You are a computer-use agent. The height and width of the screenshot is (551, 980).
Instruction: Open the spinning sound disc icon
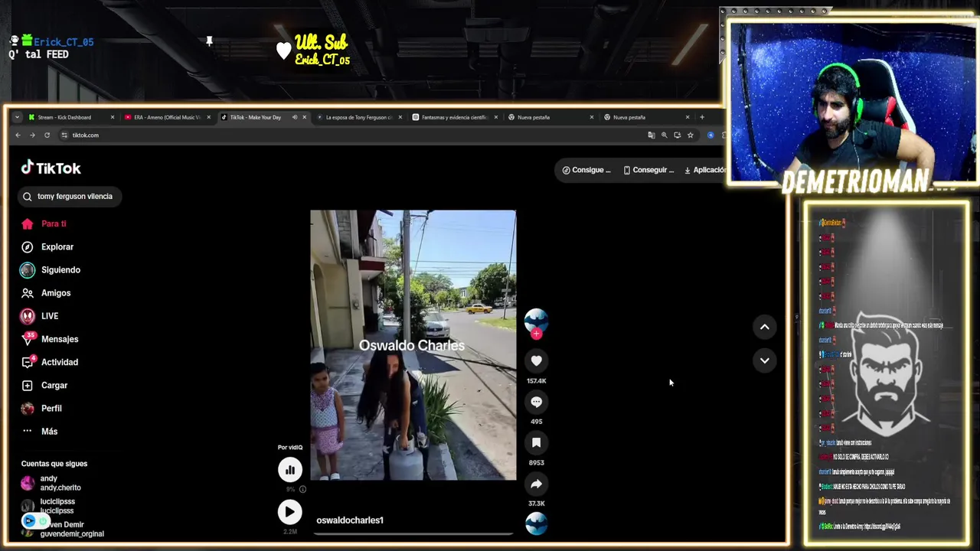click(x=536, y=523)
